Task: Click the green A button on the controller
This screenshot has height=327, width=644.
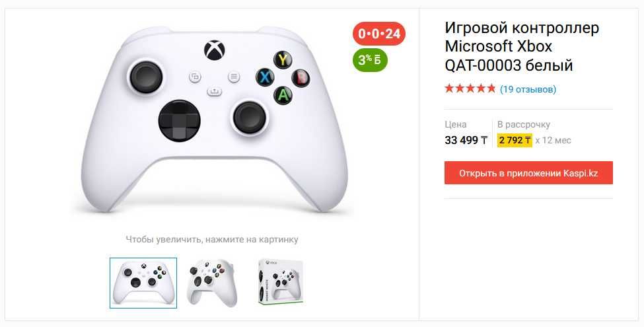Action: [283, 94]
